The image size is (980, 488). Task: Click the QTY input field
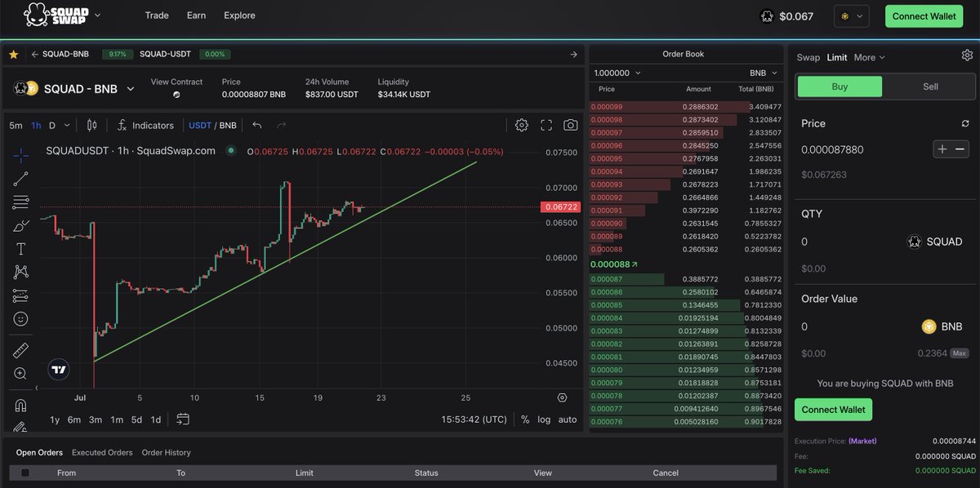[x=849, y=242]
